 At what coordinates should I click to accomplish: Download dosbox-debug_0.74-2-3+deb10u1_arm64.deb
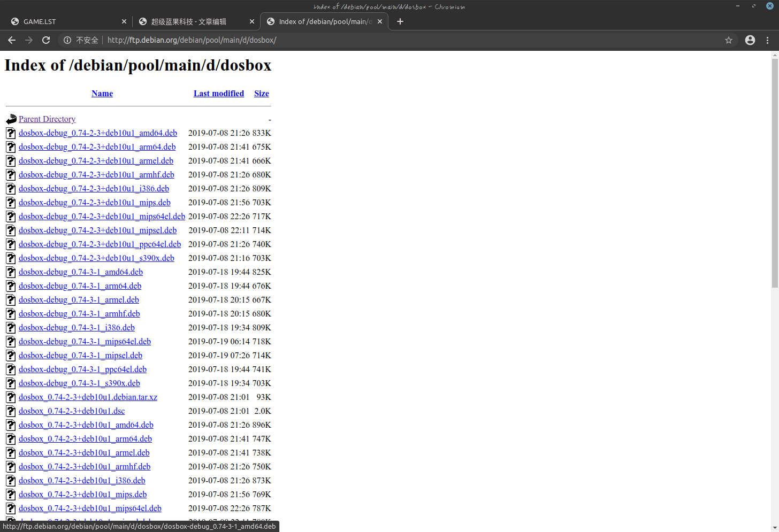[97, 147]
